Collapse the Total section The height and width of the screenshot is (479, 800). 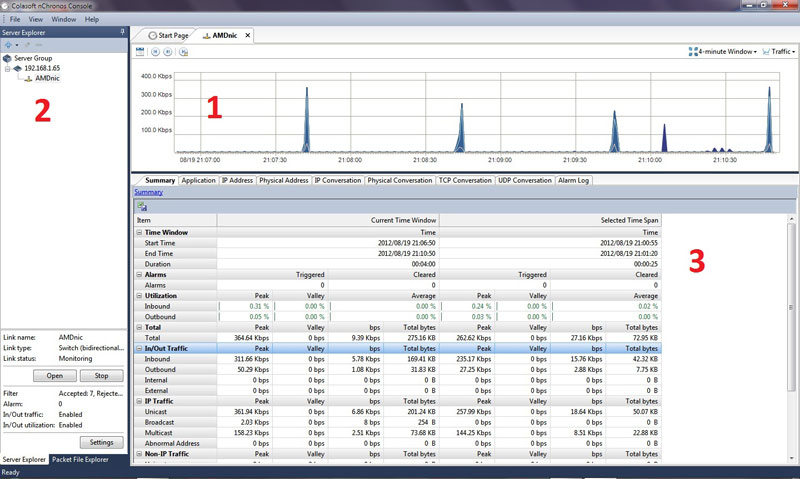[x=139, y=327]
